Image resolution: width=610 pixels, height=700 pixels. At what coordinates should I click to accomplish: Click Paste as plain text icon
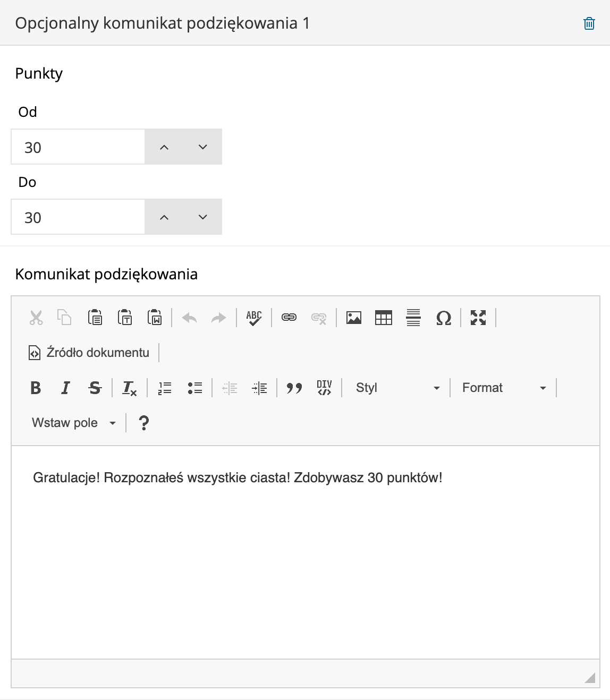[x=125, y=318]
